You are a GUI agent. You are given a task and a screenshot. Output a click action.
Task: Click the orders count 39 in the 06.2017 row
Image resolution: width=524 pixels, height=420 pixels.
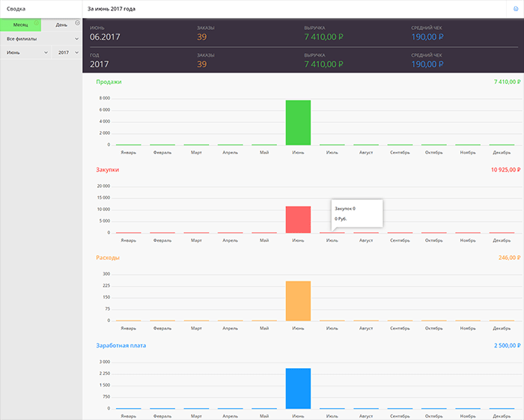coord(202,36)
